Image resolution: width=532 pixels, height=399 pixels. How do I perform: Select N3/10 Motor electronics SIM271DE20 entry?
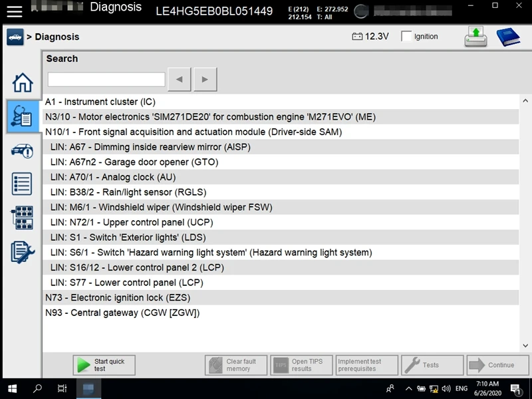click(281, 117)
